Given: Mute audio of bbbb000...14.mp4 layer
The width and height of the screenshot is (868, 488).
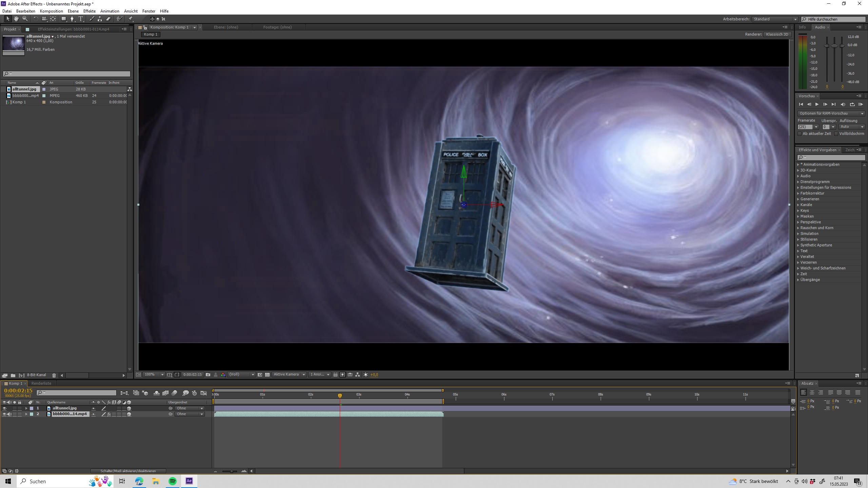Looking at the screenshot, I should (x=9, y=414).
